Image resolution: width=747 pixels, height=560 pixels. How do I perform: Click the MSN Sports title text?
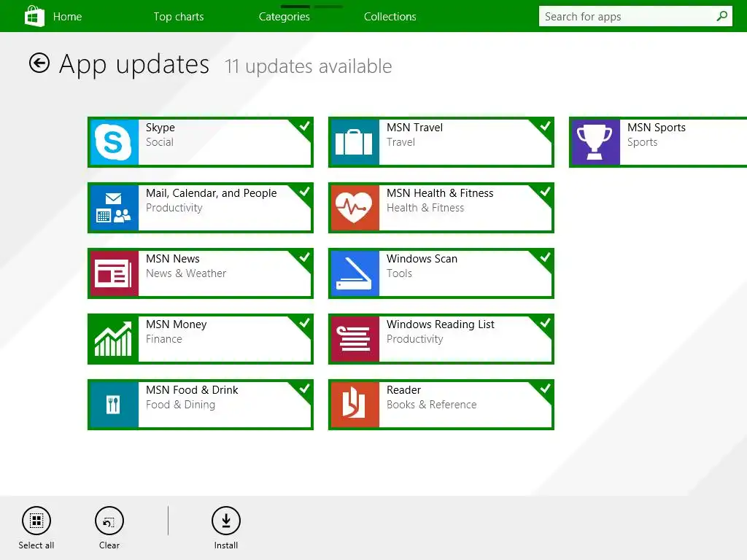coord(657,128)
